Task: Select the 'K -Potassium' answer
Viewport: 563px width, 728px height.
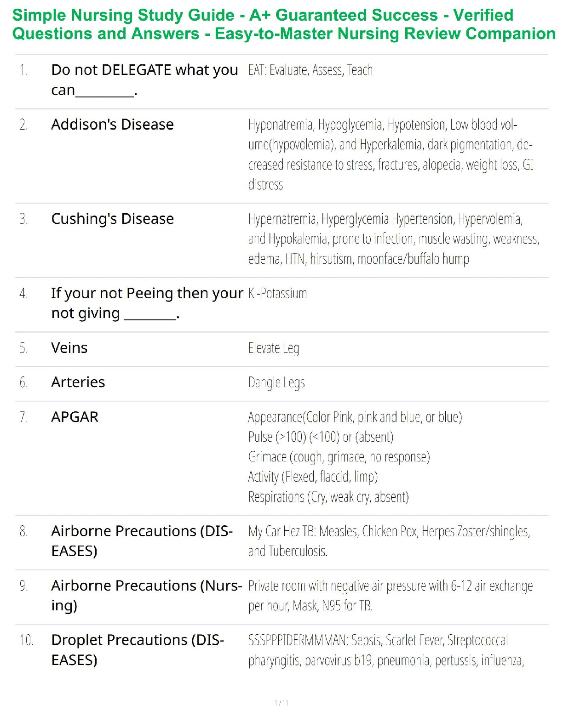Action: point(277,294)
